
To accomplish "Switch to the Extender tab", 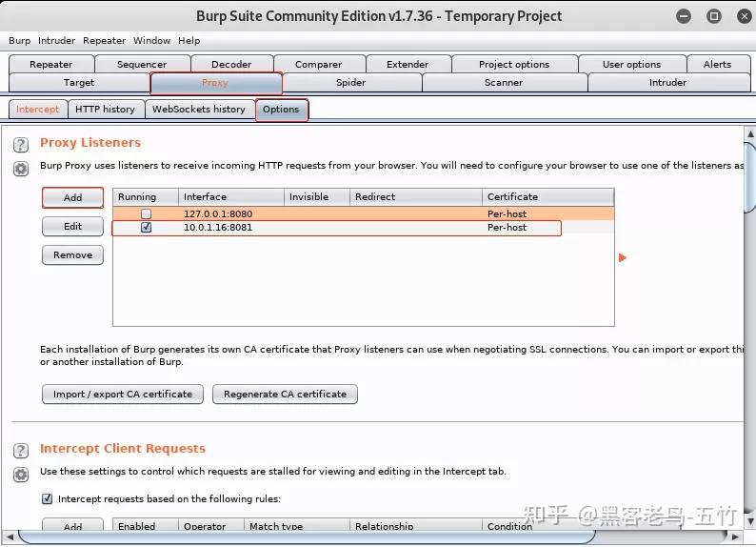I will [408, 64].
